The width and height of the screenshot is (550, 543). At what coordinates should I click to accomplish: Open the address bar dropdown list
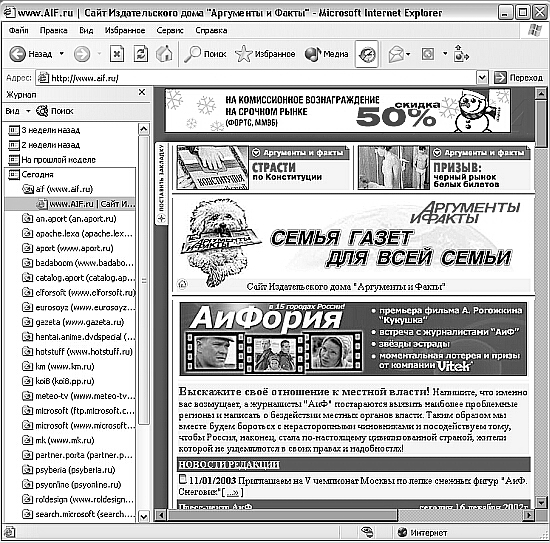[482, 78]
